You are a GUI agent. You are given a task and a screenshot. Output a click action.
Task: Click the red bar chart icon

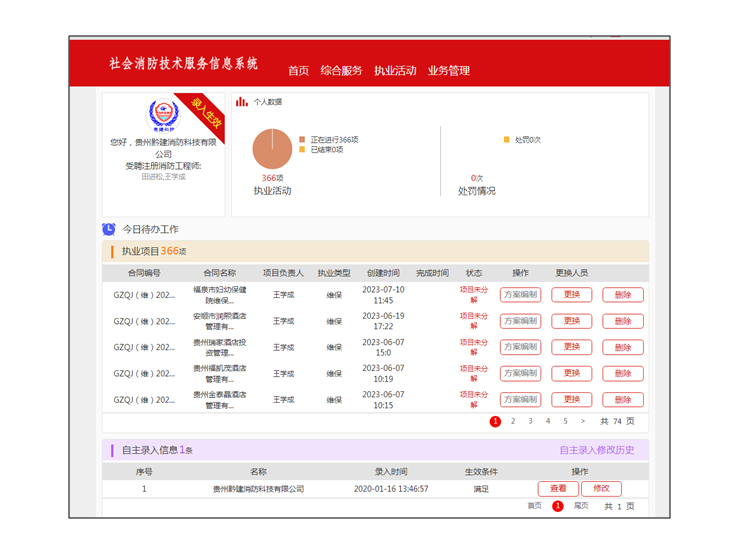(x=241, y=102)
